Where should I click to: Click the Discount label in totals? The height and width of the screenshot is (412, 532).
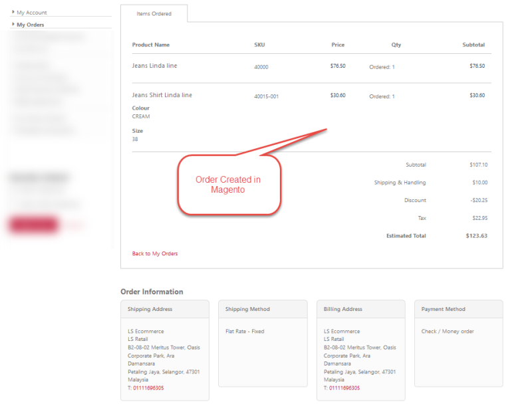click(415, 201)
